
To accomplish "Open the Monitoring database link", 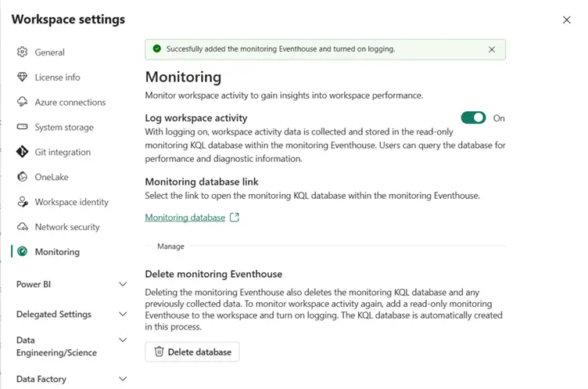I will [185, 218].
